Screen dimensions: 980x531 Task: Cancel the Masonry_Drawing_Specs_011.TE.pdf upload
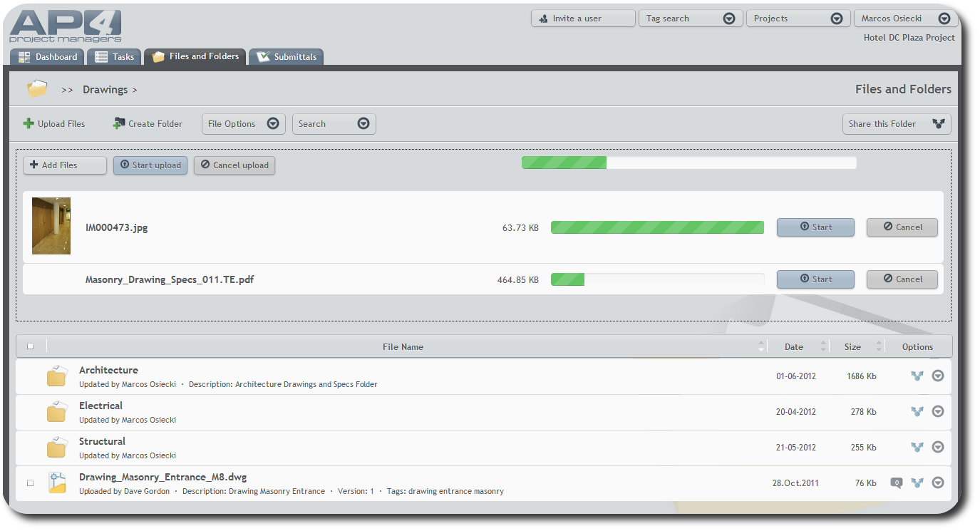pos(902,279)
